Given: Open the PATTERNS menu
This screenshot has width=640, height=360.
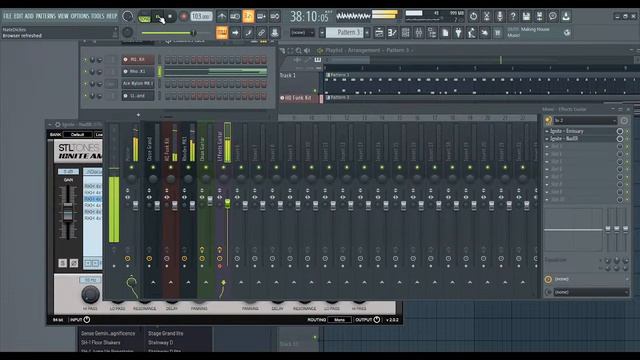Looking at the screenshot, I should point(45,16).
